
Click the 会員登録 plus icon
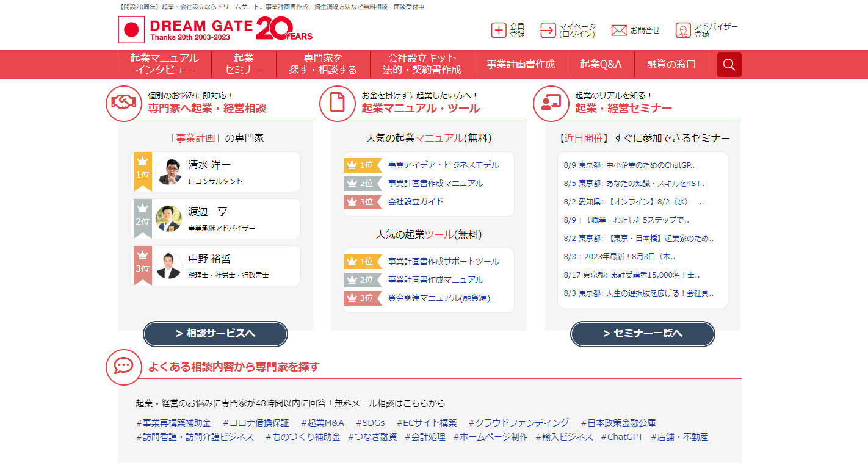coord(499,31)
